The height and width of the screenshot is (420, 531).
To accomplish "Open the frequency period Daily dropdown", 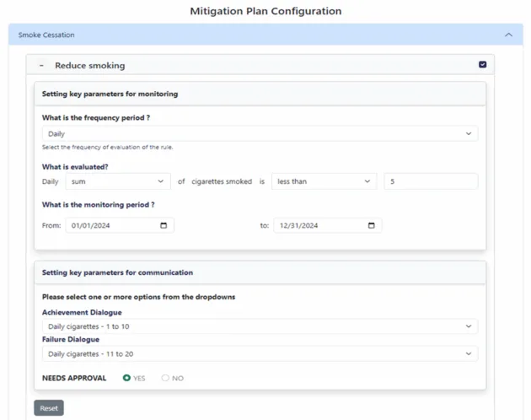I will point(260,133).
